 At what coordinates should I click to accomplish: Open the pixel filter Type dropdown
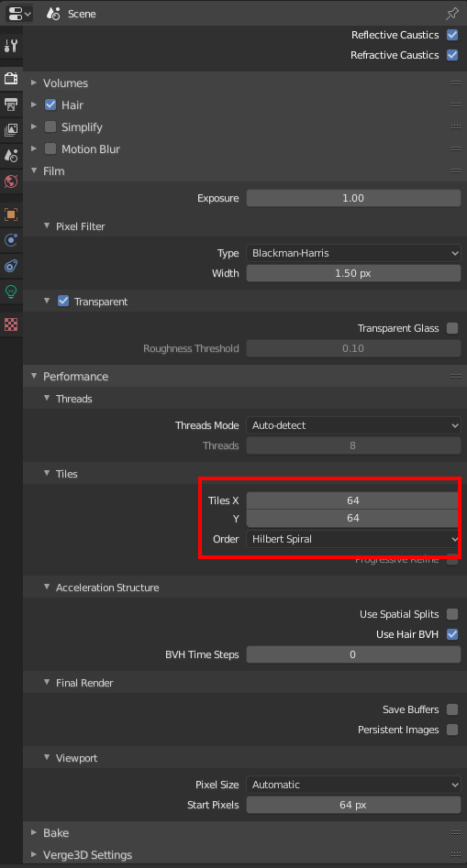tap(353, 253)
